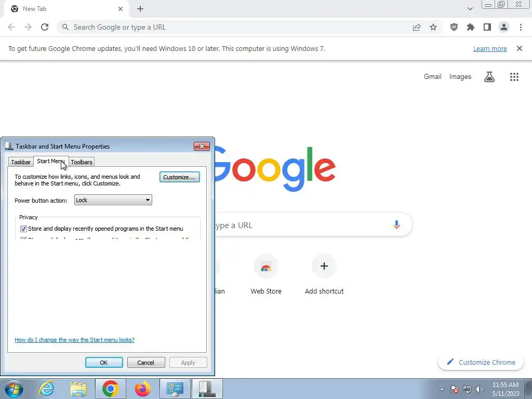
Task: Click the taskbar clock
Action: coord(506,389)
